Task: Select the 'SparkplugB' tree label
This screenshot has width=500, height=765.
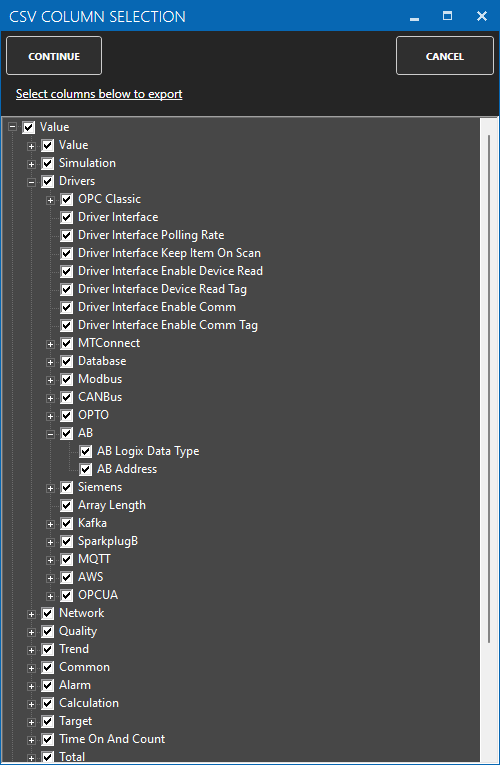Action: tap(108, 541)
